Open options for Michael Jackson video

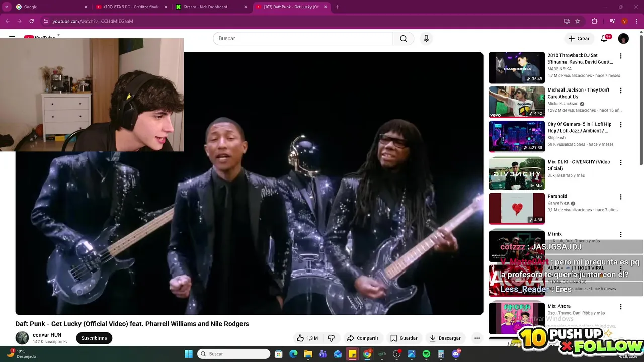[620, 90]
